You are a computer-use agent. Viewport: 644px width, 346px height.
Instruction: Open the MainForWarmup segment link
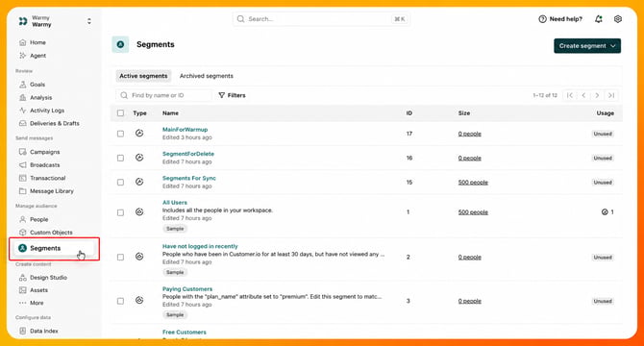pos(185,130)
